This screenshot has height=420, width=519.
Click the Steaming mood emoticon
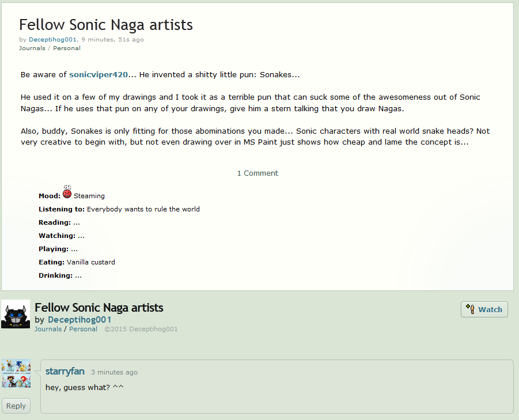coord(67,192)
